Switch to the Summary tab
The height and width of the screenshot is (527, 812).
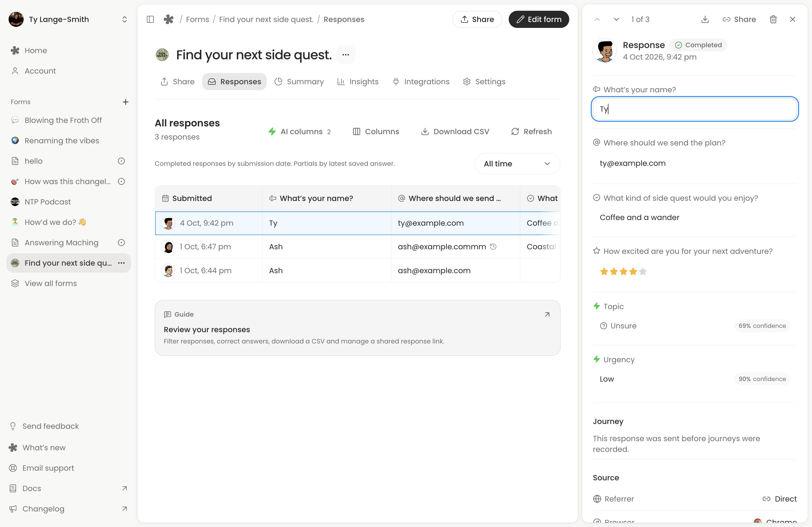point(299,82)
